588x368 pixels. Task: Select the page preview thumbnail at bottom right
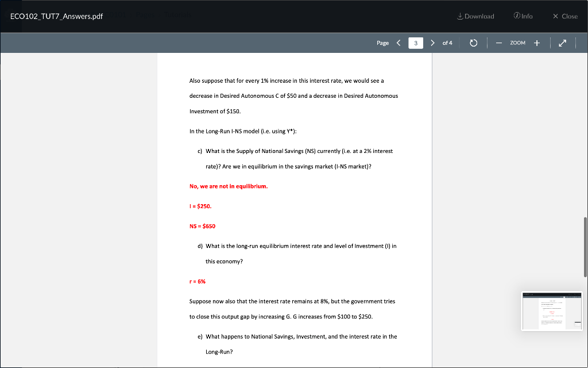click(x=551, y=311)
